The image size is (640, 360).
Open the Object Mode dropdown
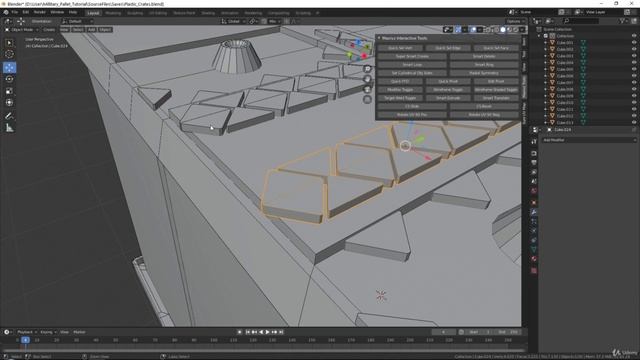(x=21, y=30)
